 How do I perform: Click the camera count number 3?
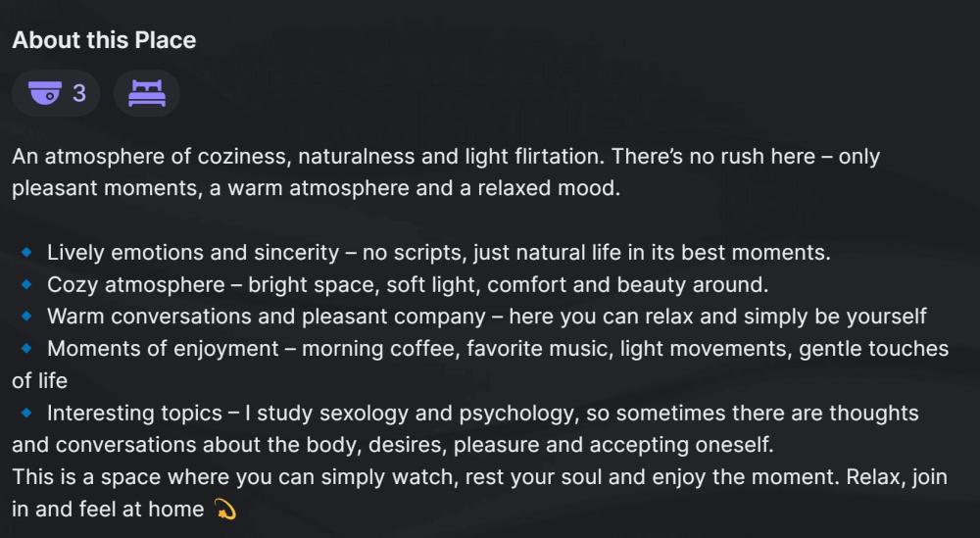(79, 93)
